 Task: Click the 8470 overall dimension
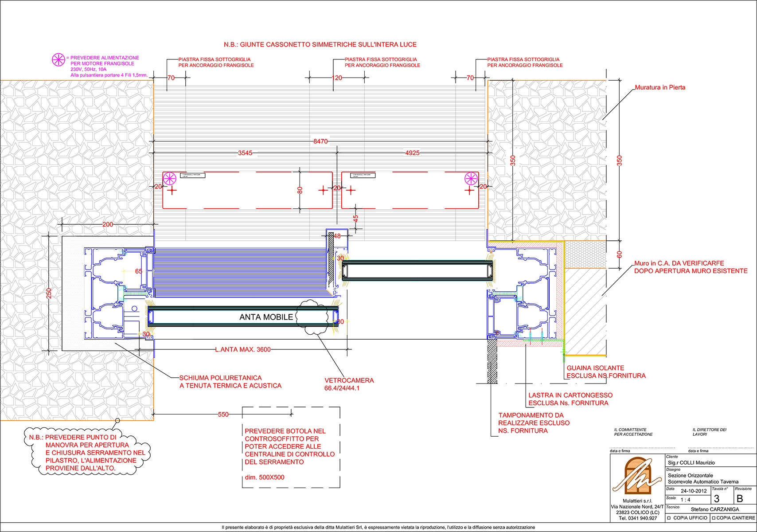(320, 141)
